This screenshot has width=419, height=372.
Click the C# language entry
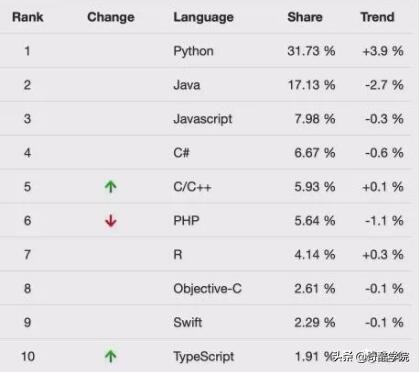tap(181, 153)
